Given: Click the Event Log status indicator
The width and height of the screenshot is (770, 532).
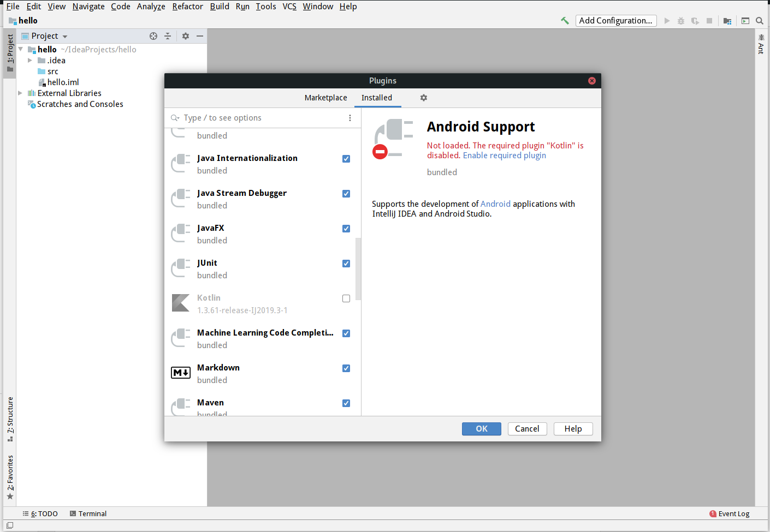Looking at the screenshot, I should click(x=730, y=513).
